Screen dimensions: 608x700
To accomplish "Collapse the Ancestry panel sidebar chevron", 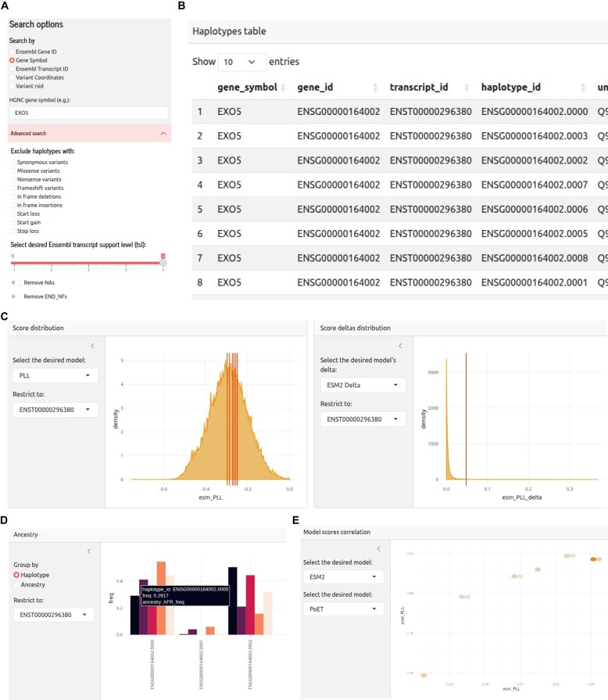I will (x=89, y=551).
